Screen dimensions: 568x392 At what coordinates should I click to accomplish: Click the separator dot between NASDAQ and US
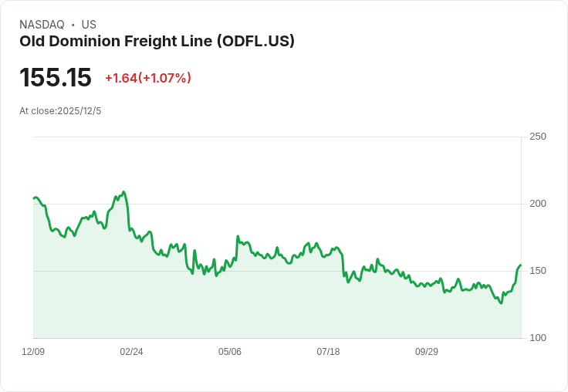point(73,25)
